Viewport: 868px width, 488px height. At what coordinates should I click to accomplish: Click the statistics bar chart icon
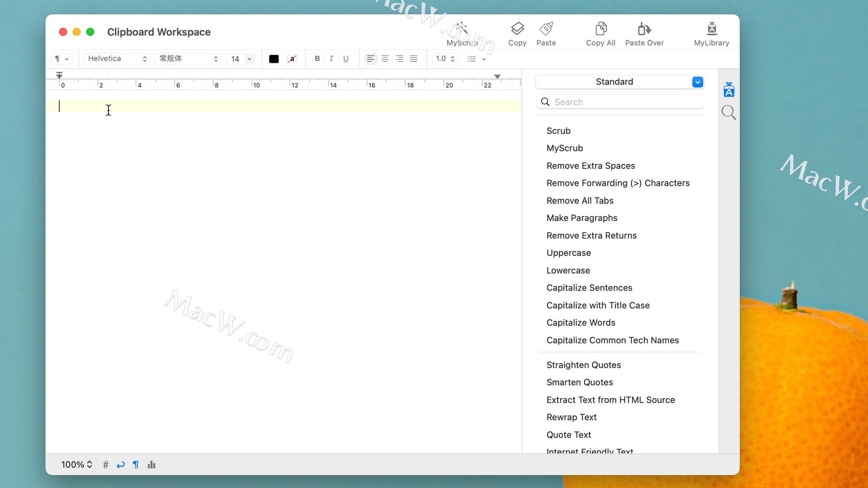(151, 465)
